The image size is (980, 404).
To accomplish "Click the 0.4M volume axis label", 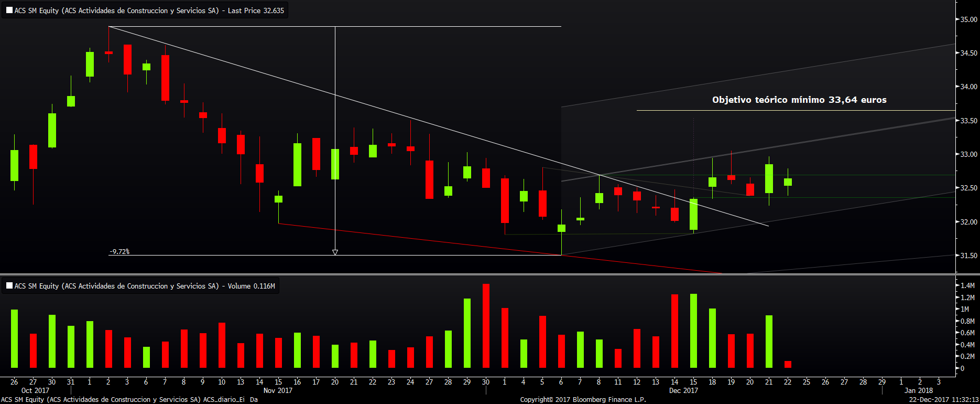I will pos(967,345).
